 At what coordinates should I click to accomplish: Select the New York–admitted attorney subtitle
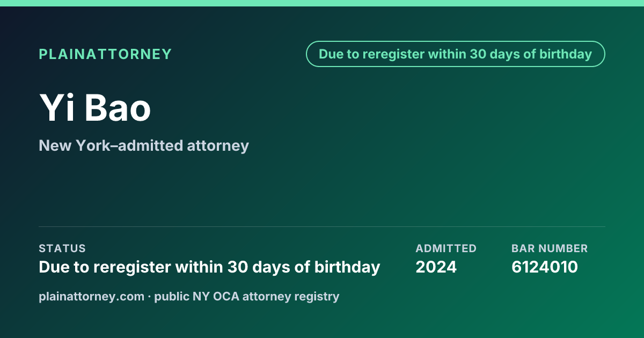[x=144, y=145]
